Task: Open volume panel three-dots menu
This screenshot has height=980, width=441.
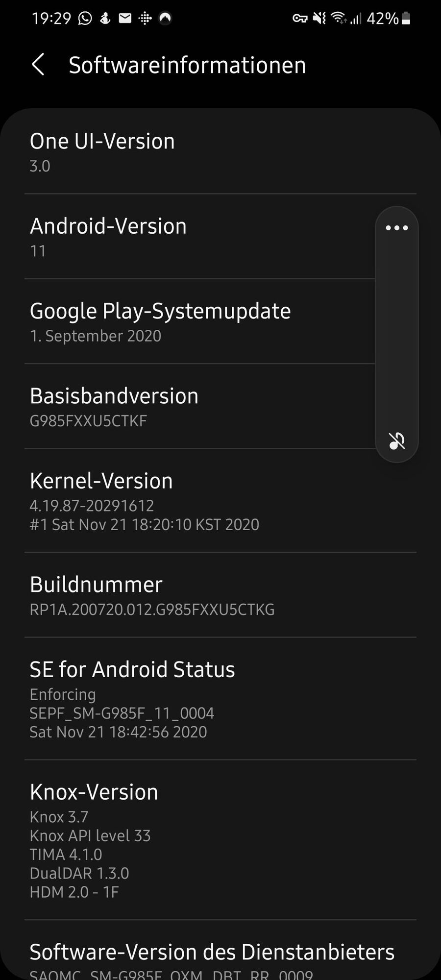Action: 396,228
